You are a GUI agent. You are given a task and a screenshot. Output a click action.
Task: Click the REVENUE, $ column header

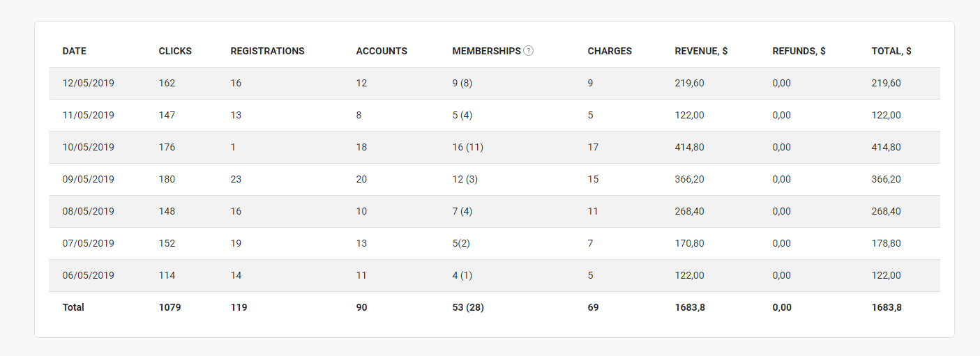tap(701, 51)
